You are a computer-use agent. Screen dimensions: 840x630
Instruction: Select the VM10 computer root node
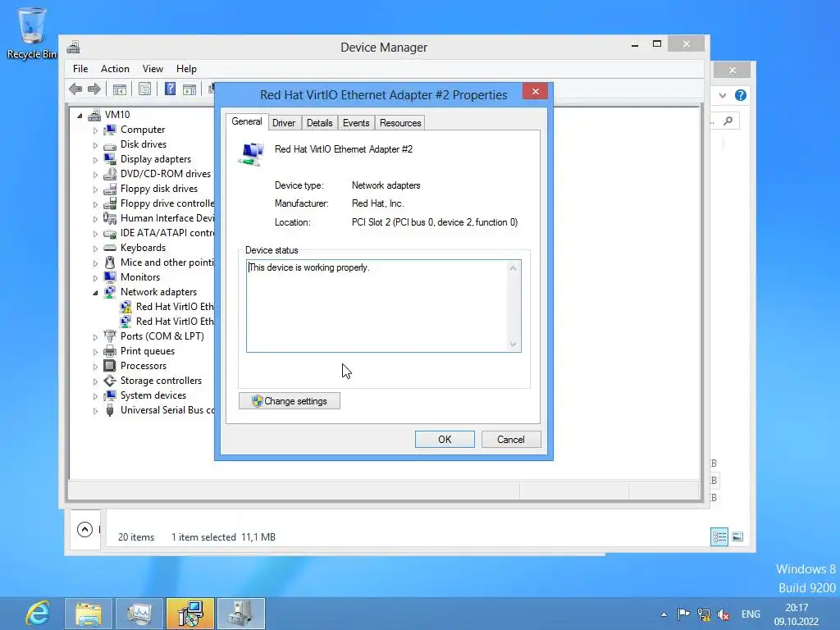117,115
